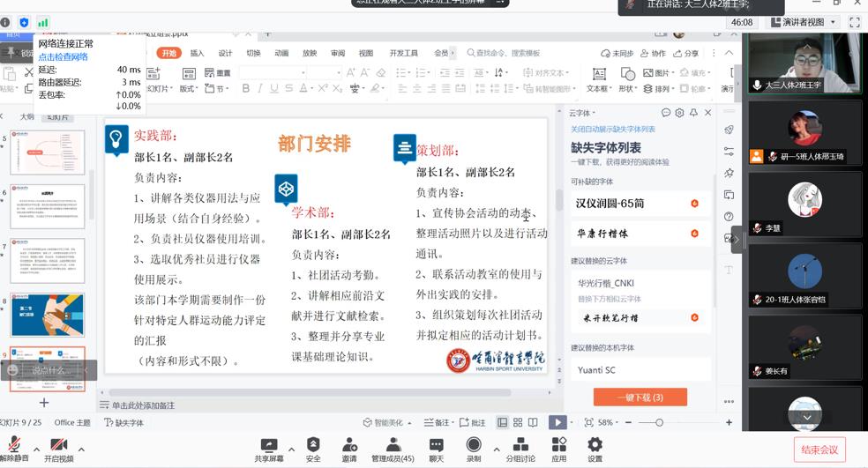Turn on camera with 开启视频
The height and width of the screenshot is (468, 868).
pos(58,445)
